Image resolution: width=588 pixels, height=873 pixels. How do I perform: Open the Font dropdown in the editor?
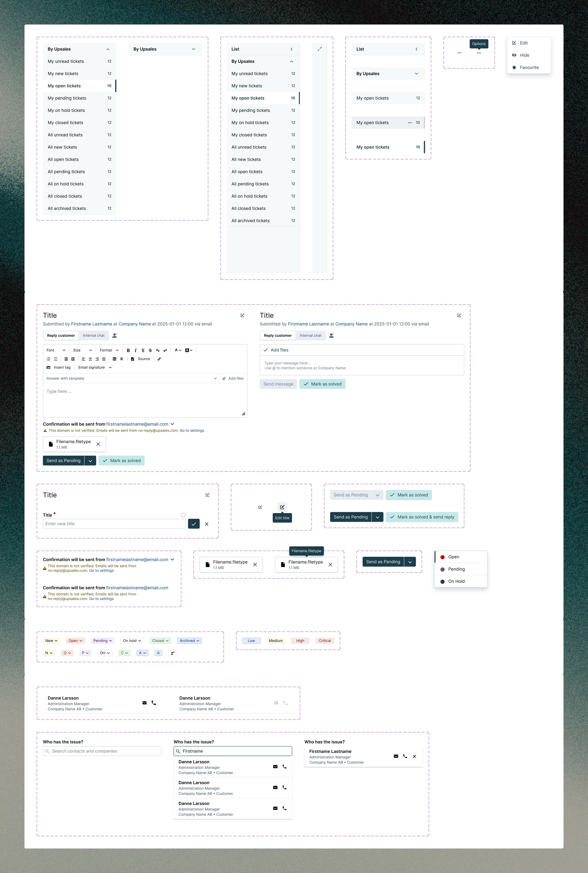point(55,350)
